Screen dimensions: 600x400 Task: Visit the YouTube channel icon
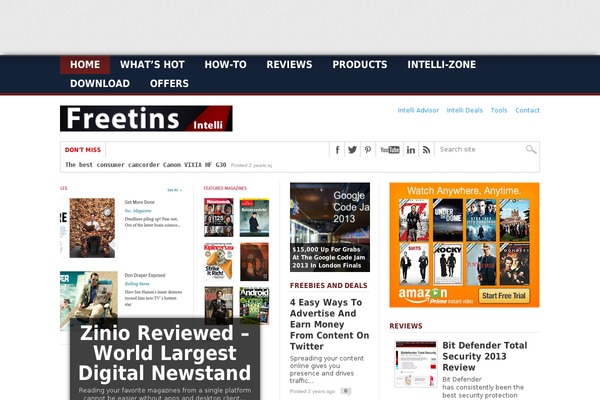[390, 150]
